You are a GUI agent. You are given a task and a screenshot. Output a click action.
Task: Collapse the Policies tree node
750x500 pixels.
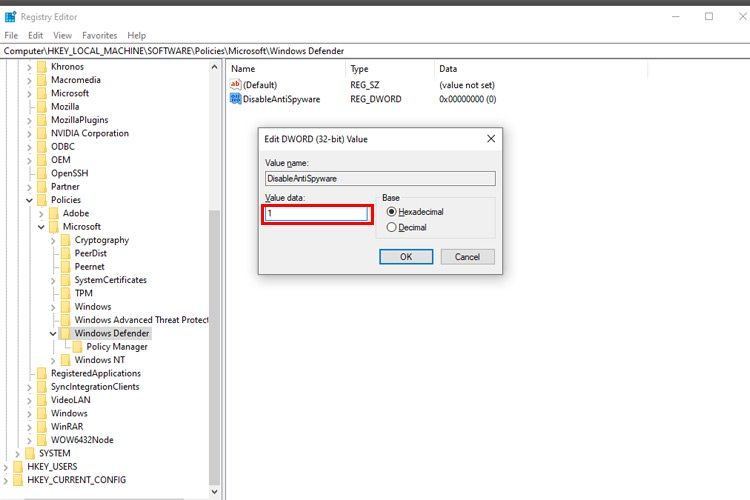click(29, 200)
